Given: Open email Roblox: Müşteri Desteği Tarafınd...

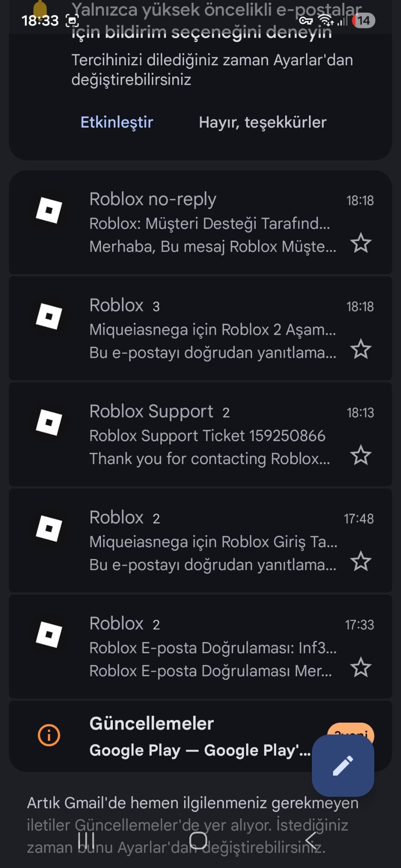Looking at the screenshot, I should click(x=200, y=222).
